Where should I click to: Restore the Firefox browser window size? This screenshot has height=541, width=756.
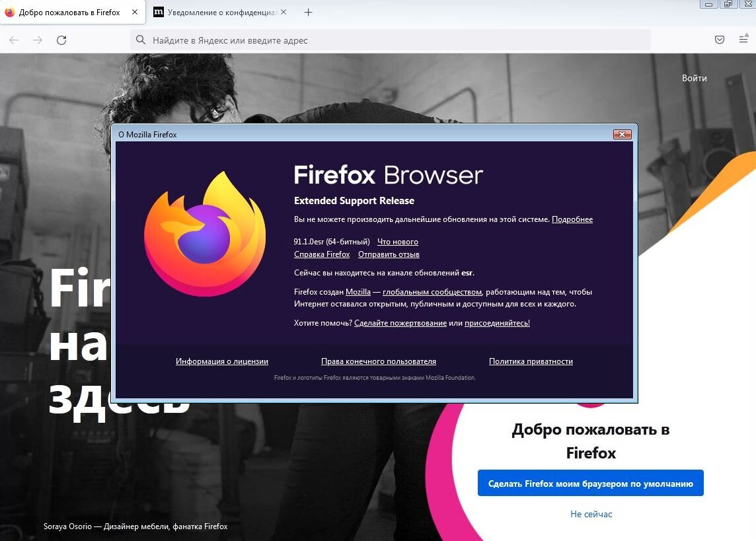tap(728, 5)
